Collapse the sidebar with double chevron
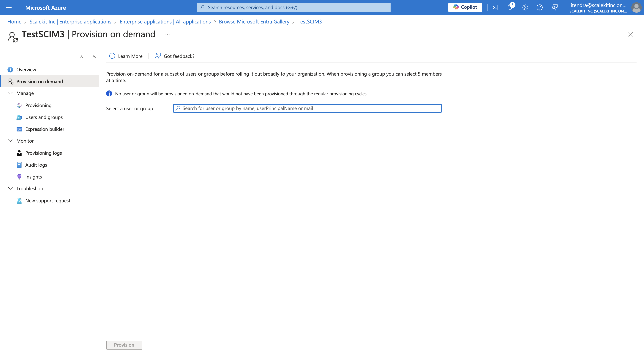The image size is (644, 357). coord(94,56)
